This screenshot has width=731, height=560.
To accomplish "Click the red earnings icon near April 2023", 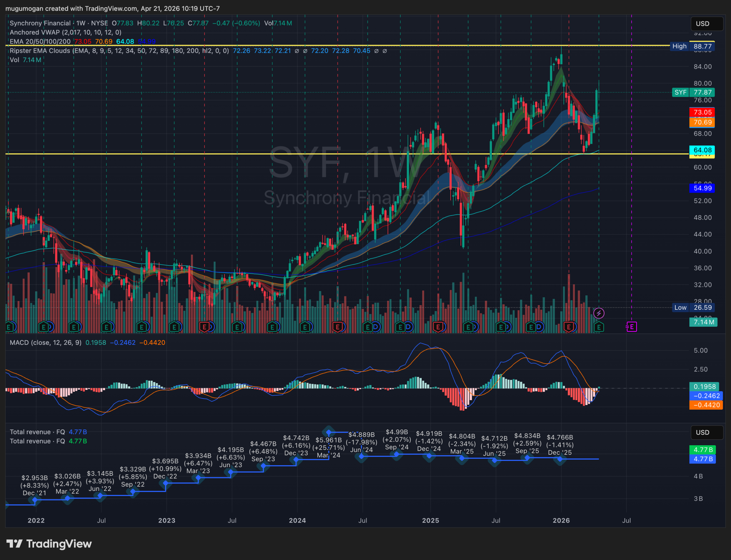I will pyautogui.click(x=204, y=327).
